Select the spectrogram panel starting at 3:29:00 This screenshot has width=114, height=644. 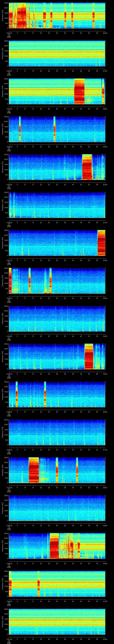coord(57,167)
